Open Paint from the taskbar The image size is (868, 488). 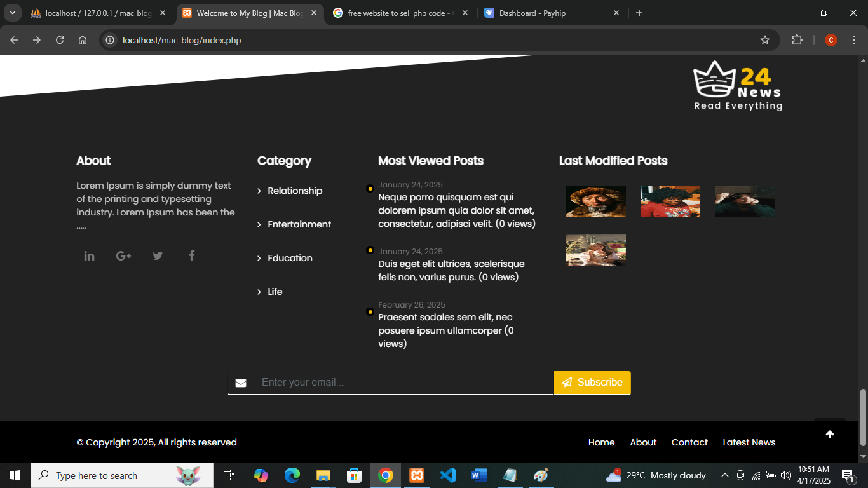[541, 475]
